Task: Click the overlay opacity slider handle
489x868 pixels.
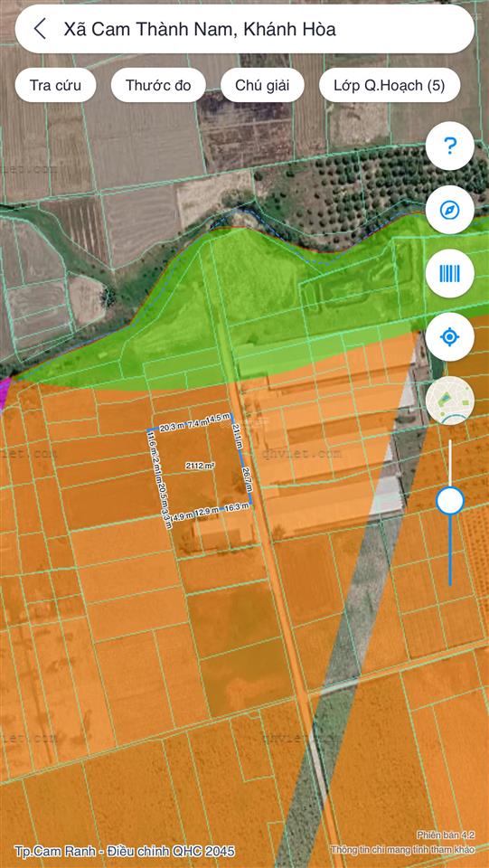Action: tap(450, 501)
